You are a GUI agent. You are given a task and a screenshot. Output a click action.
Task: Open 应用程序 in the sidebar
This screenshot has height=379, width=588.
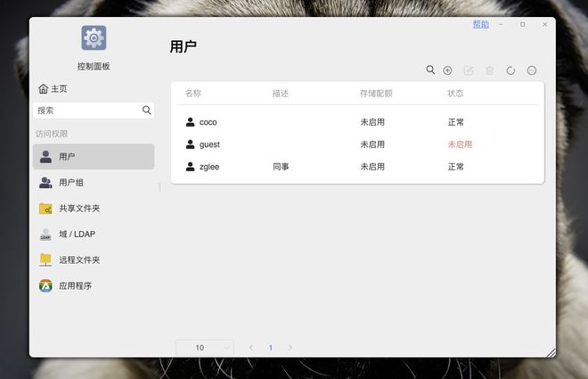94,285
